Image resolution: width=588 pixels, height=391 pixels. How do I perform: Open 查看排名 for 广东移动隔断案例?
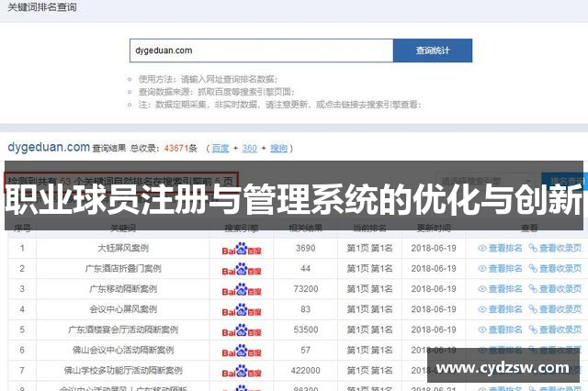[500, 289]
